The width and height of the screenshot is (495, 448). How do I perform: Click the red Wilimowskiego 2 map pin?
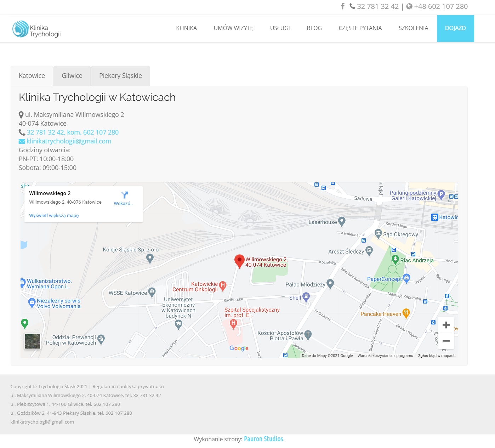point(239,261)
